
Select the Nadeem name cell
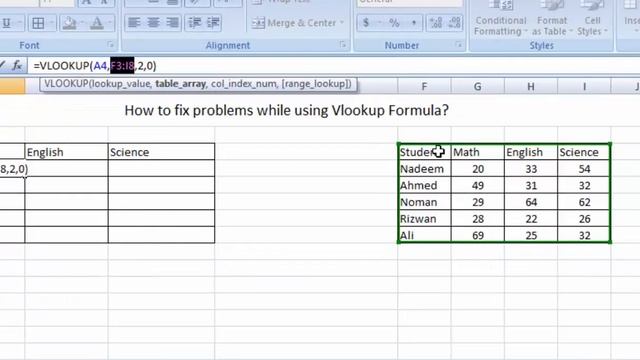coord(424,169)
